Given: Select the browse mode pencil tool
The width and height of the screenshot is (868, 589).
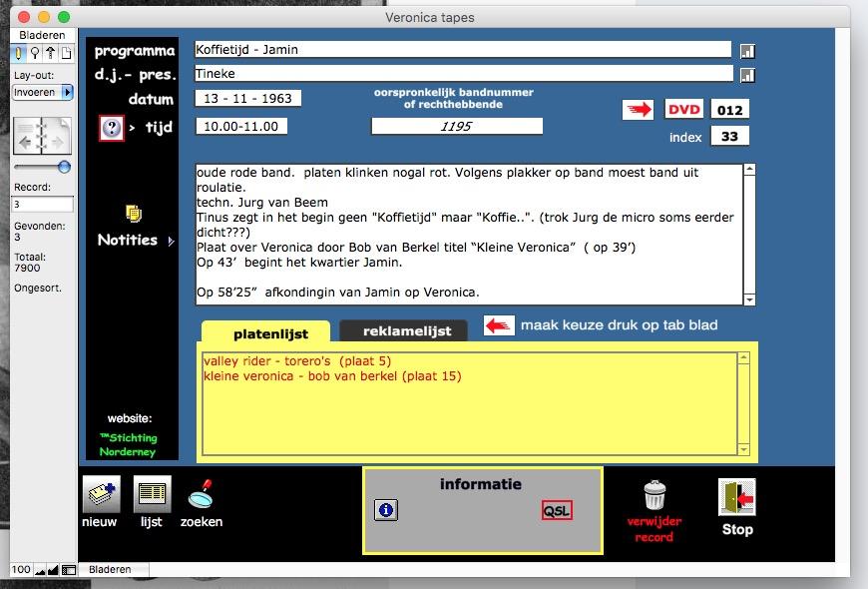Looking at the screenshot, I should (x=20, y=53).
